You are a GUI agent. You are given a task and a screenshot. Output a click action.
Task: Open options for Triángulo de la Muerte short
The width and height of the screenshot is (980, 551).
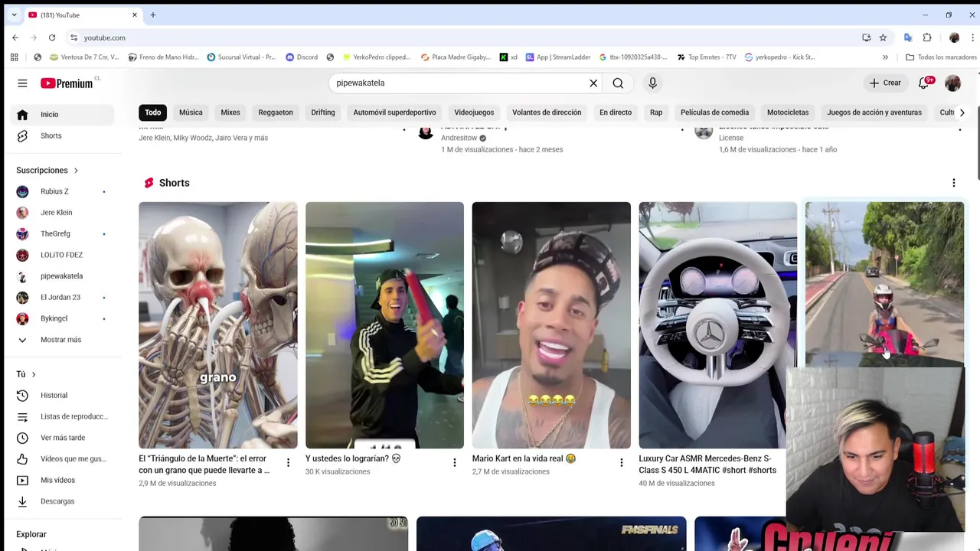[x=288, y=463]
